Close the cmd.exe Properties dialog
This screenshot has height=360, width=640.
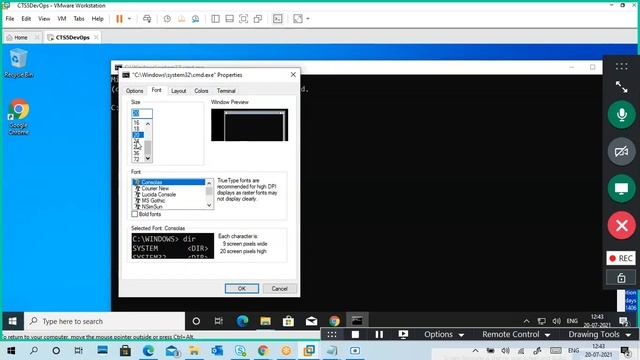(293, 75)
